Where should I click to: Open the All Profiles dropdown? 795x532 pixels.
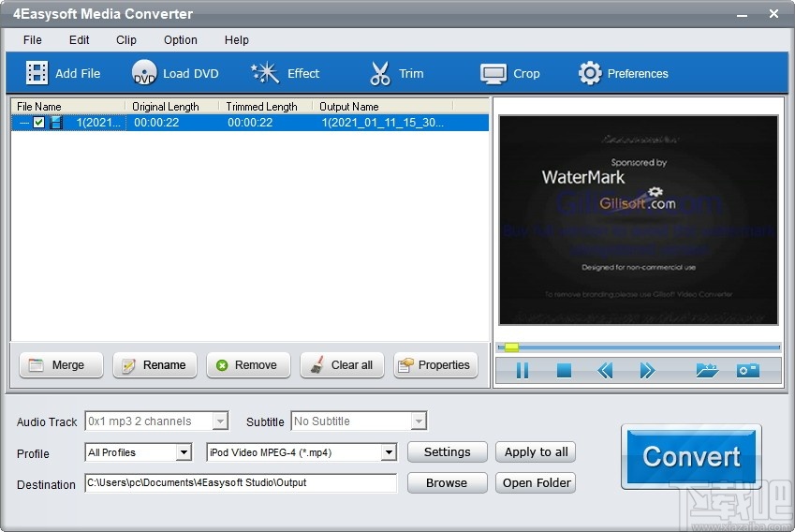(184, 451)
